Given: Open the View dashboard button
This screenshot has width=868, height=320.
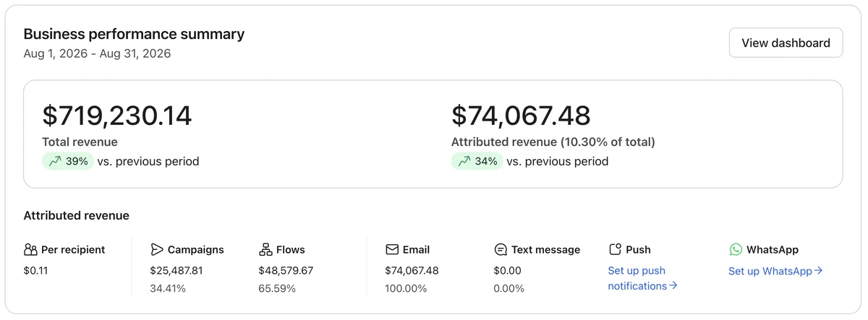Looking at the screenshot, I should pos(786,43).
